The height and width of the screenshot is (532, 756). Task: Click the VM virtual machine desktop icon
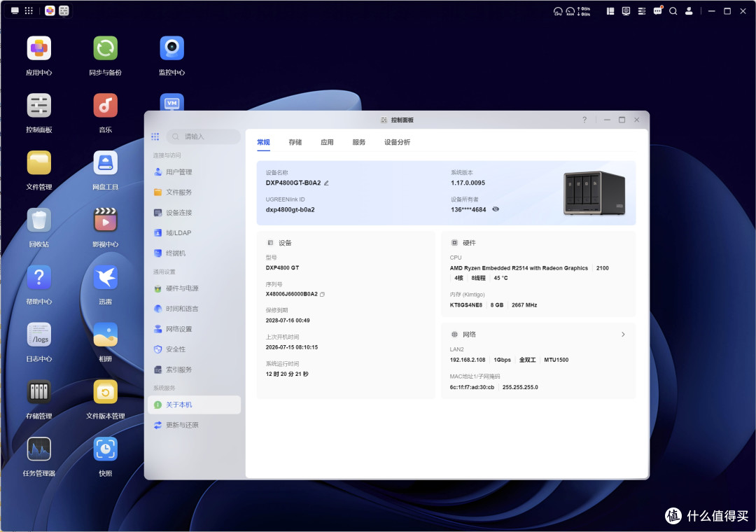click(171, 101)
